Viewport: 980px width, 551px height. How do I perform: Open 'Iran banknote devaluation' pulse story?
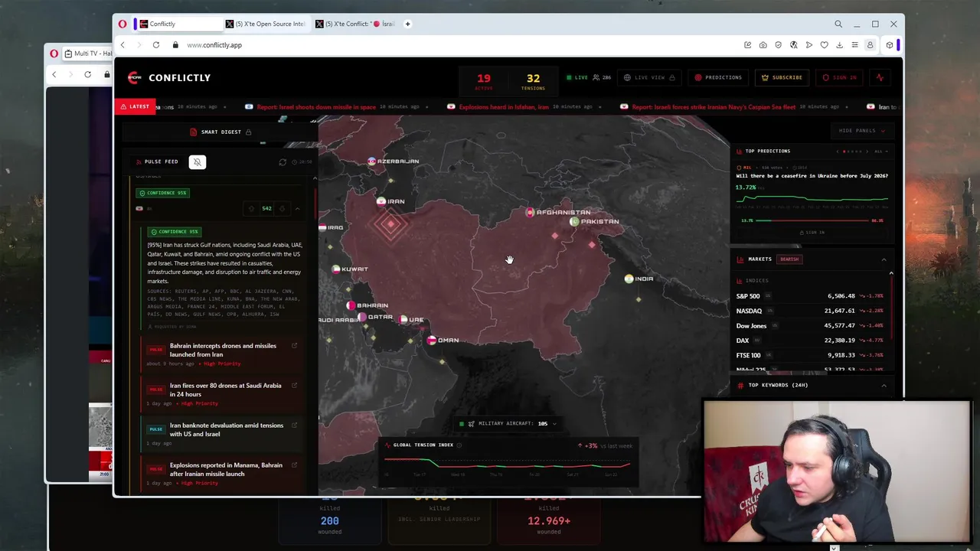tap(226, 429)
